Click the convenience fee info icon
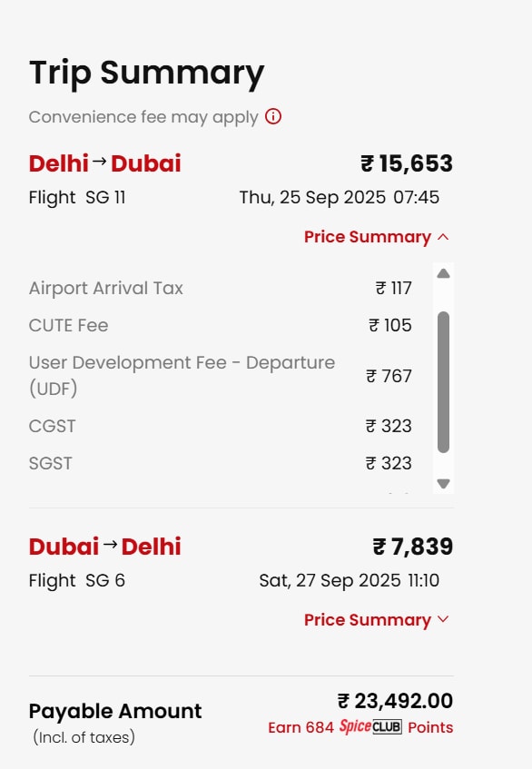 pos(273,117)
